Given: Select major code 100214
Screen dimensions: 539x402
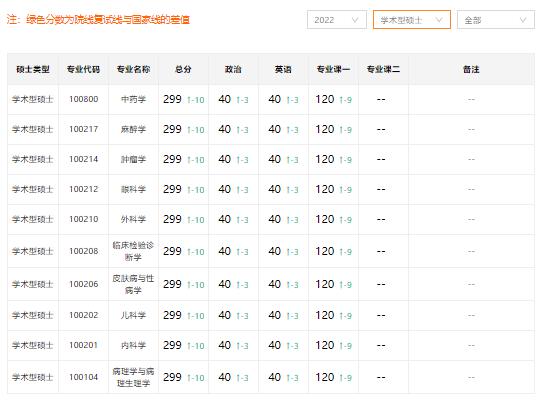Looking at the screenshot, I should pyautogui.click(x=84, y=159).
